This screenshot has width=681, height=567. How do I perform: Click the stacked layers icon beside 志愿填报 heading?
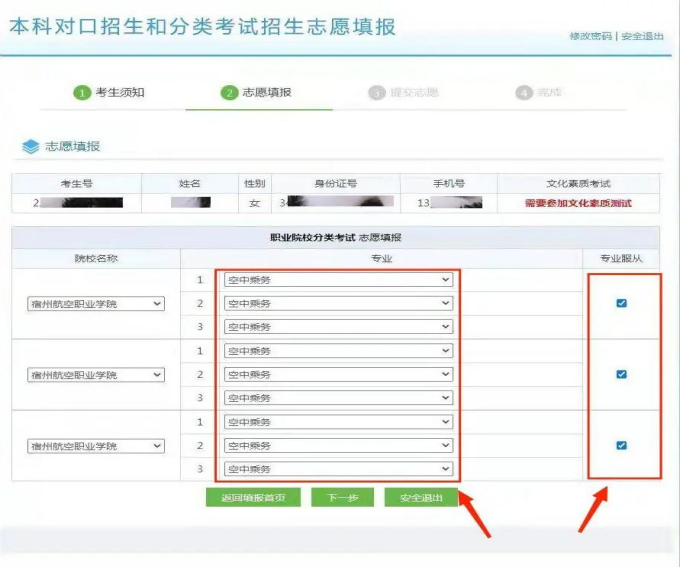(30, 147)
